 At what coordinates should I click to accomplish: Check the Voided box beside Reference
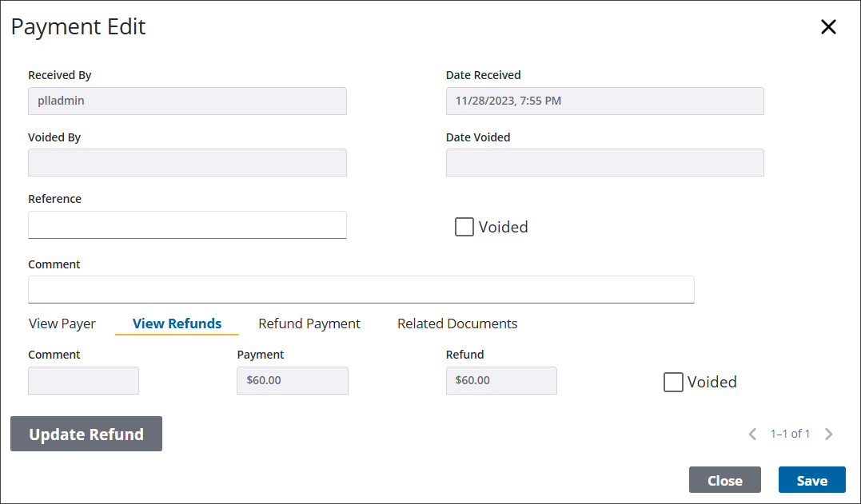click(464, 227)
